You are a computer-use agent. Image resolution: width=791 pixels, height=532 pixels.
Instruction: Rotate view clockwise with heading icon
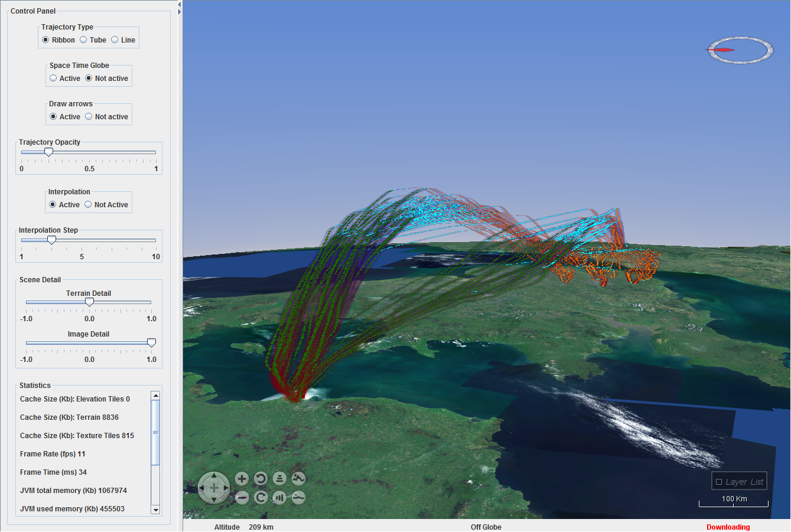coord(261,498)
